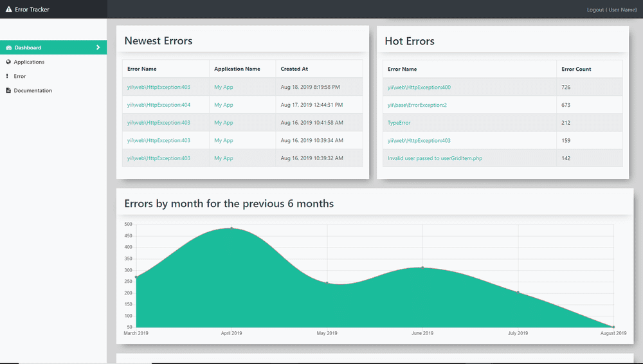
Task: Click the Created At column header
Action: tap(294, 69)
